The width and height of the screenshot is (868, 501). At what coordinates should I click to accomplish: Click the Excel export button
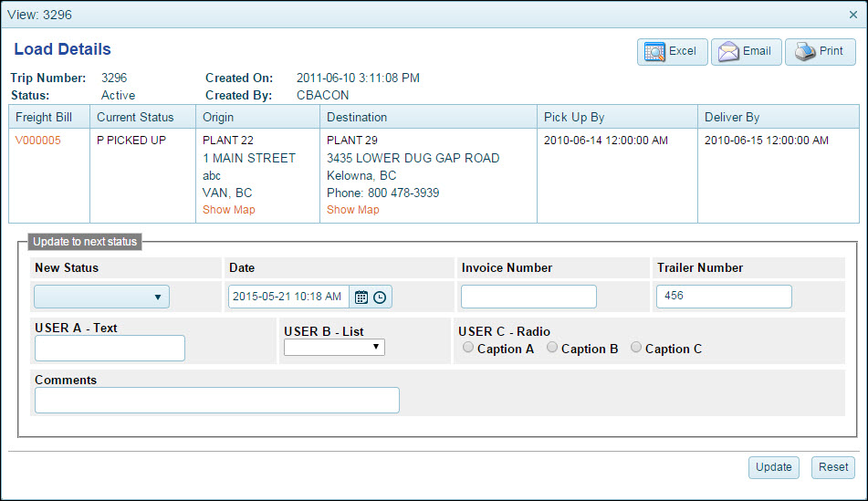pos(672,51)
